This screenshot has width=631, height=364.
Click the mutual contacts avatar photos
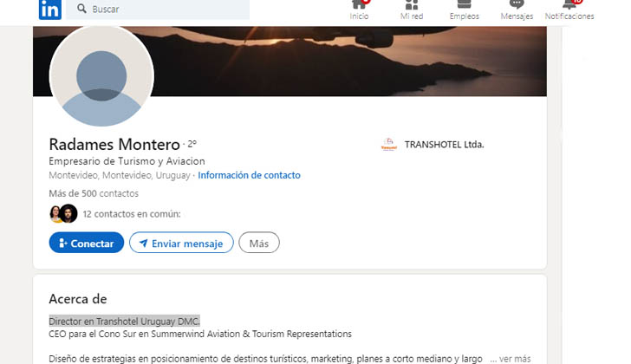(63, 213)
